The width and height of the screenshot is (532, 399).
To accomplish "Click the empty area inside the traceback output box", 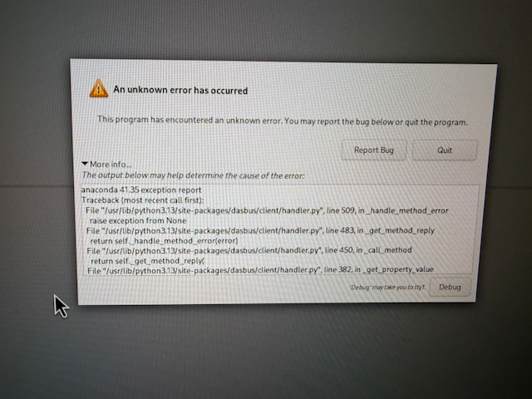I will click(x=339, y=195).
